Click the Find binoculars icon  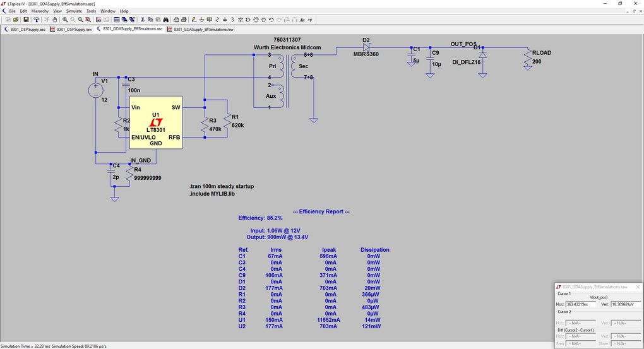[x=165, y=20]
